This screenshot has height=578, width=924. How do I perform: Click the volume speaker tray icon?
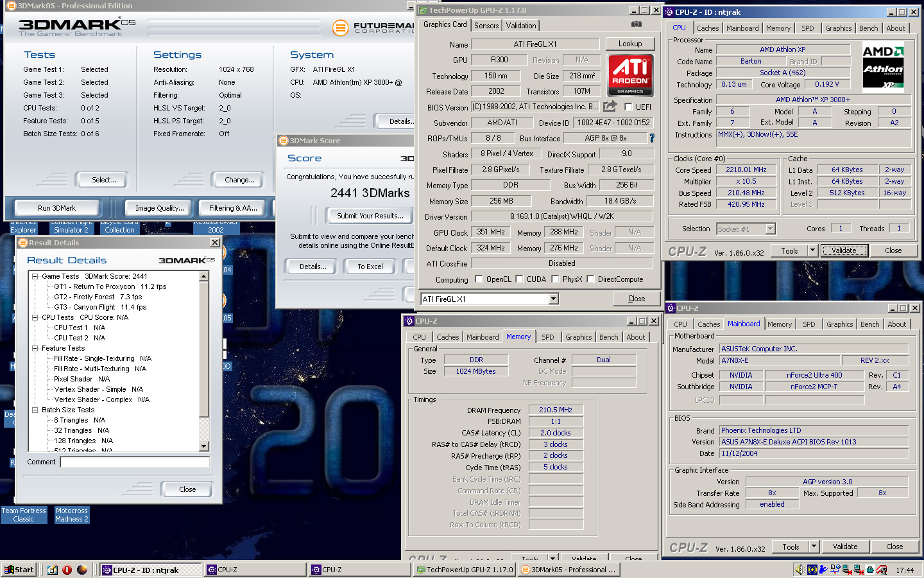(800, 570)
